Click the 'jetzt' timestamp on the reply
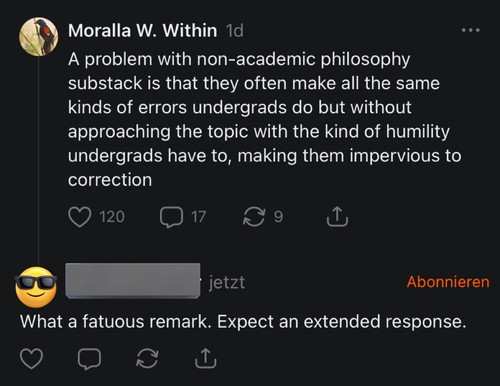Image resolution: width=500 pixels, height=386 pixels. 227,283
